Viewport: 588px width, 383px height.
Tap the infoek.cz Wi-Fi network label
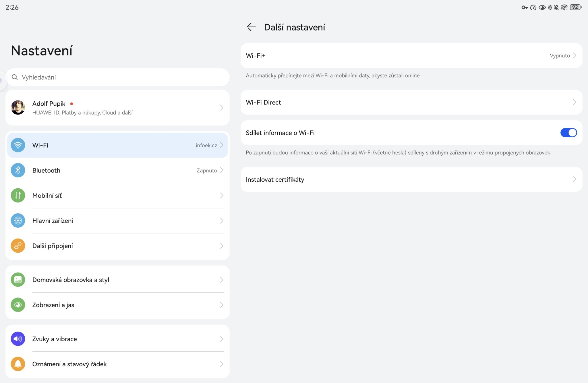pyautogui.click(x=206, y=145)
